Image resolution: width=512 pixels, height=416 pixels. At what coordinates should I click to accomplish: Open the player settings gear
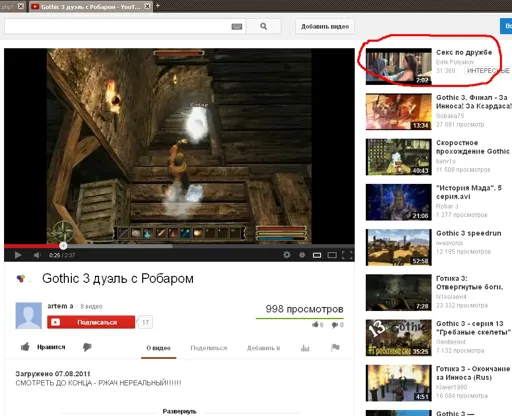point(287,255)
